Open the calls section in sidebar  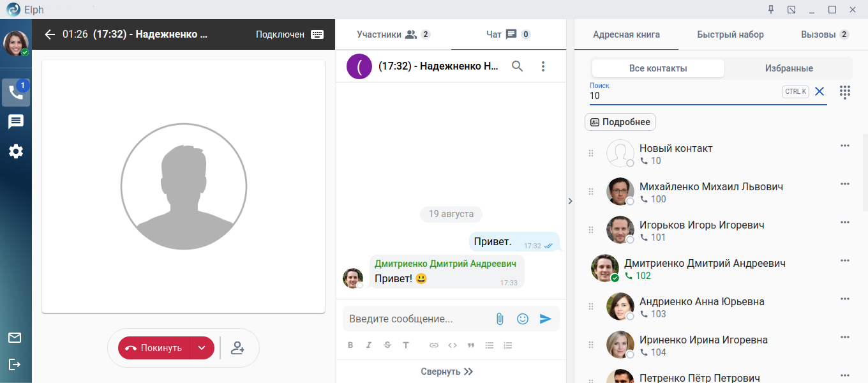click(x=16, y=93)
